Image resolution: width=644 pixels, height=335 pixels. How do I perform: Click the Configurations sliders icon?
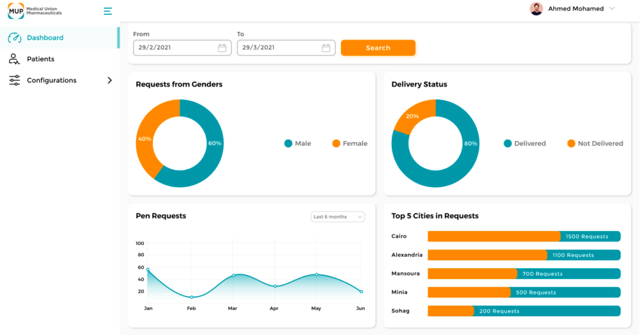(14, 81)
